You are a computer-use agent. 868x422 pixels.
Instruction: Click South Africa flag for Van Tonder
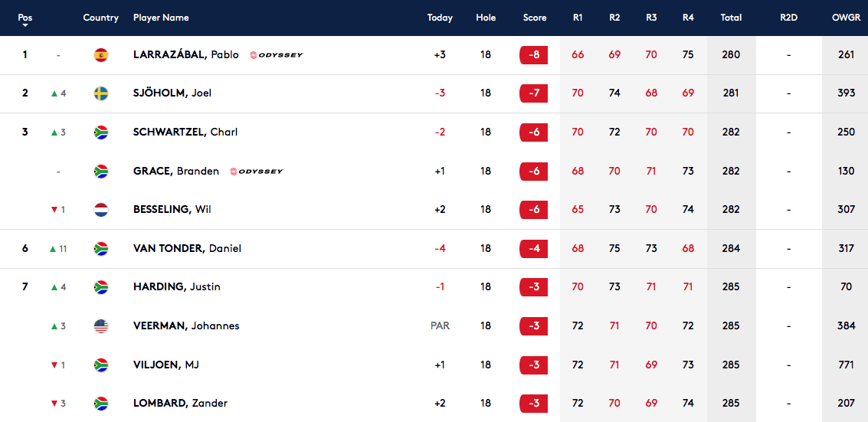pyautogui.click(x=101, y=248)
